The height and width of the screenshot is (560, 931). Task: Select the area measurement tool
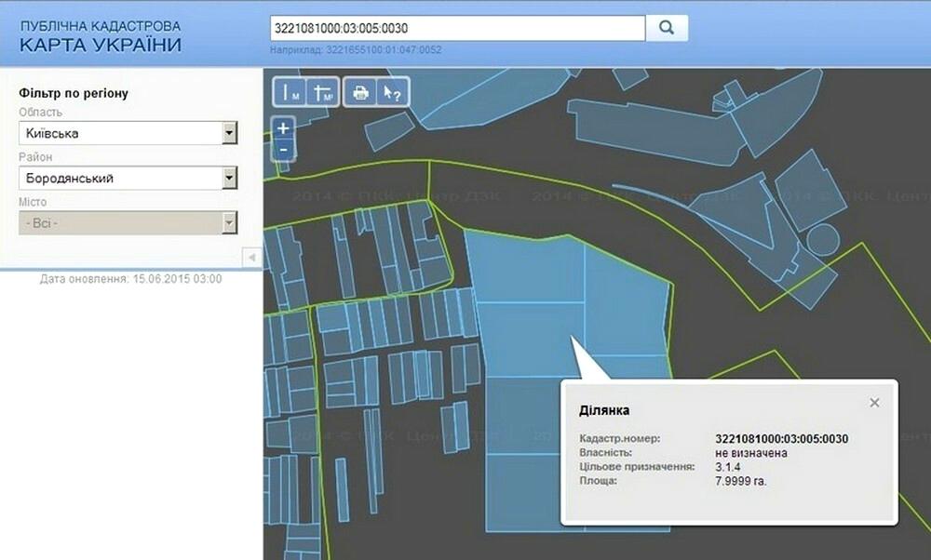click(x=323, y=92)
